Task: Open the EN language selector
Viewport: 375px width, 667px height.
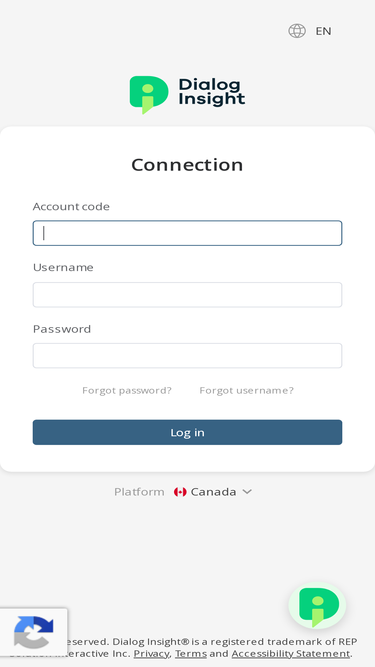Action: [x=323, y=31]
